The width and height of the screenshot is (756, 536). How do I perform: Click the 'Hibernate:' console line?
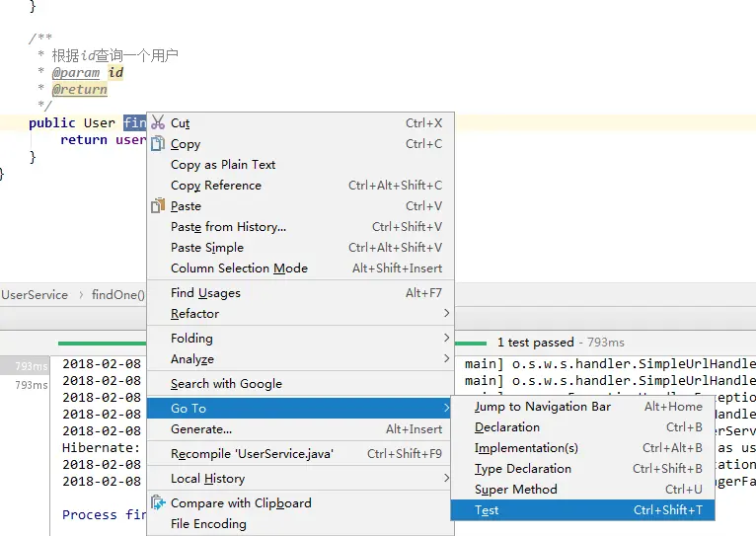tap(101, 448)
